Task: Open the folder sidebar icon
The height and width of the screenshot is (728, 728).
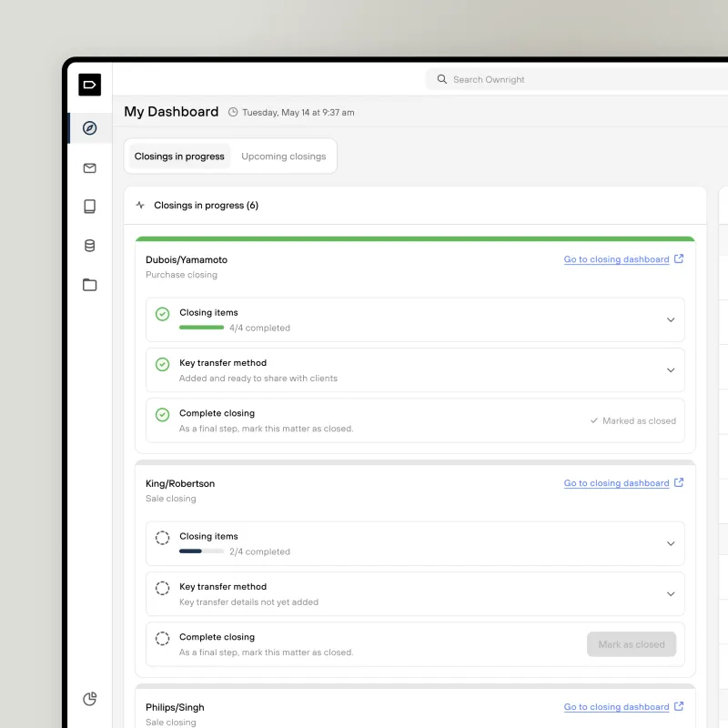Action: [x=89, y=285]
